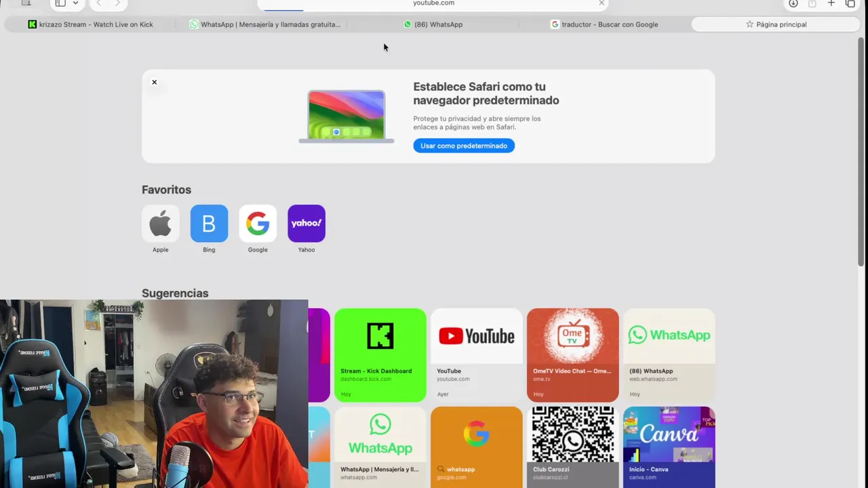Clear the address bar with the X

(x=601, y=3)
